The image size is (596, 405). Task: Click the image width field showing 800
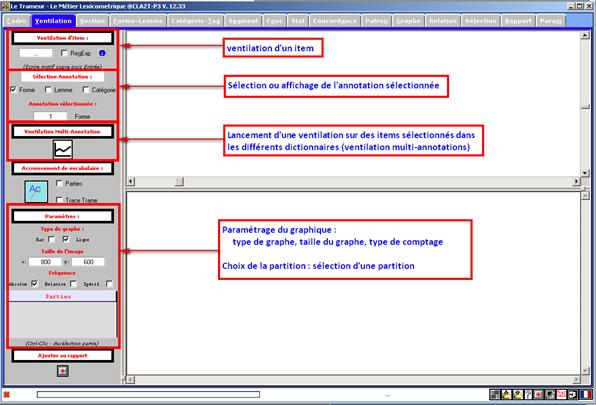click(45, 262)
